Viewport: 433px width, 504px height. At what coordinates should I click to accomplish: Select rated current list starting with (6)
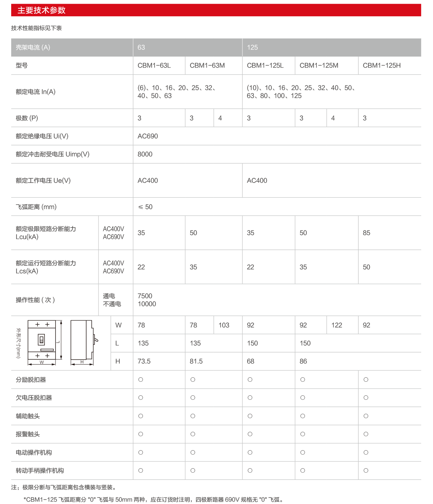click(x=176, y=92)
